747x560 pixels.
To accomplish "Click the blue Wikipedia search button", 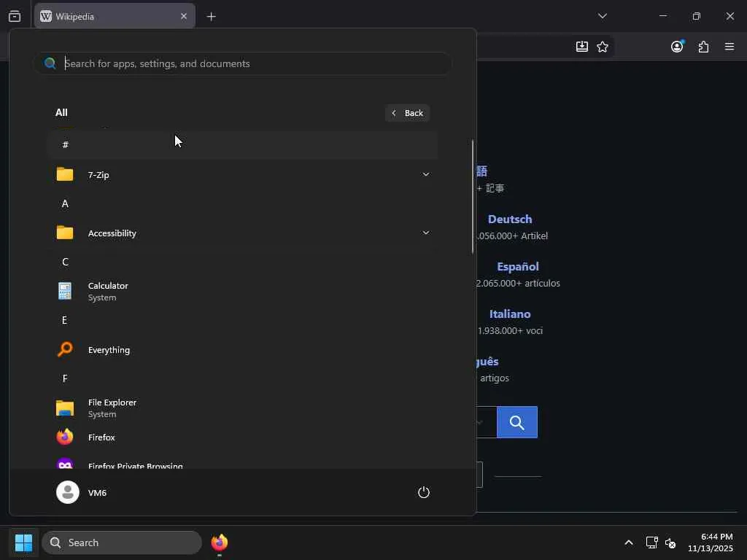I will click(x=517, y=422).
